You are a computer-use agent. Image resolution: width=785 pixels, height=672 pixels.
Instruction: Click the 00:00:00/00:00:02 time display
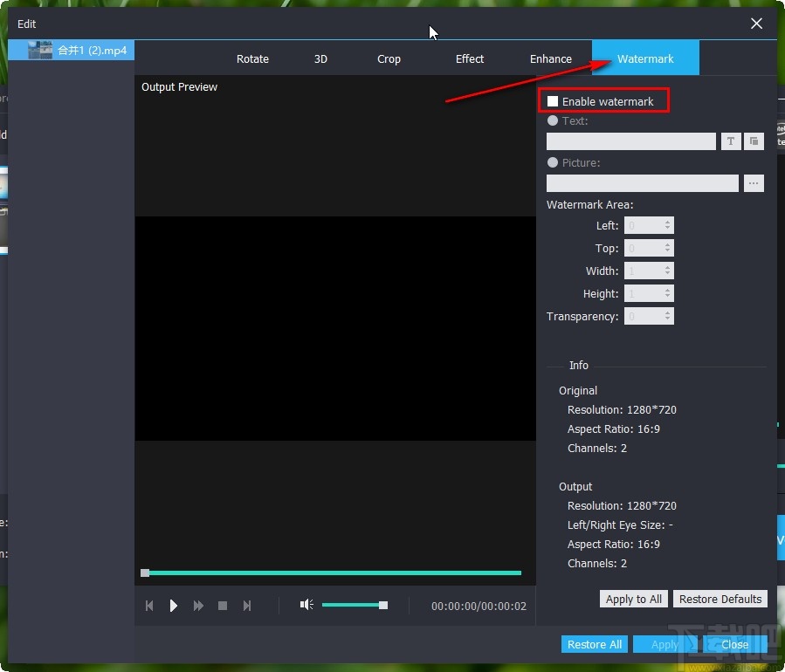pyautogui.click(x=479, y=606)
